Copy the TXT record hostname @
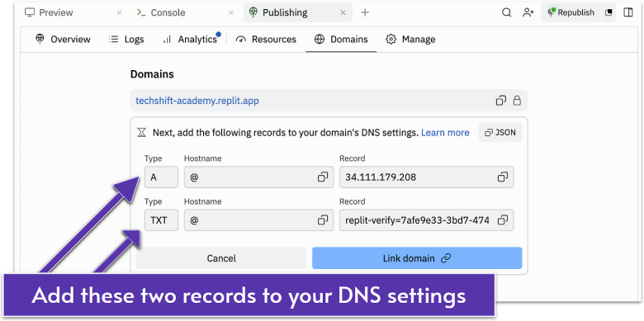Viewport: 644px width, 321px height. [323, 220]
